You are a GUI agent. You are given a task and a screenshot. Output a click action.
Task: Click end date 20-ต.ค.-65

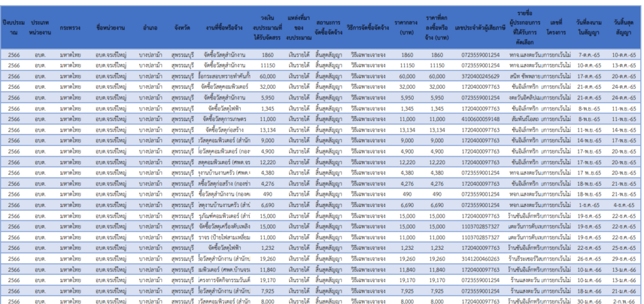pos(624,76)
